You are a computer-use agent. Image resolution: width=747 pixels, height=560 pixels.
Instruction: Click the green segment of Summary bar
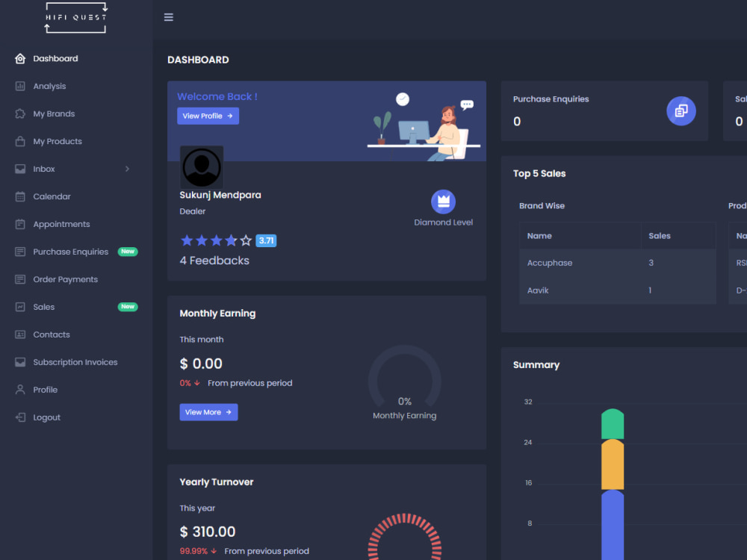pyautogui.click(x=613, y=424)
